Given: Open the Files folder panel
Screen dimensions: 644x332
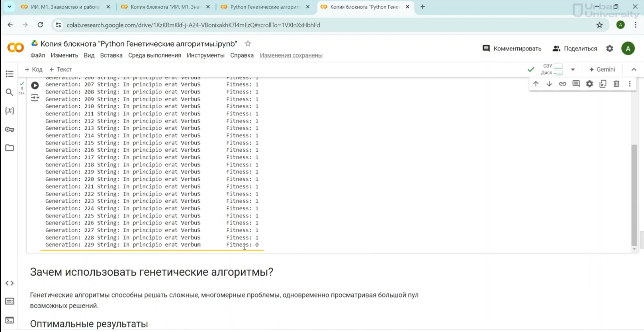Looking at the screenshot, I should click(10, 148).
